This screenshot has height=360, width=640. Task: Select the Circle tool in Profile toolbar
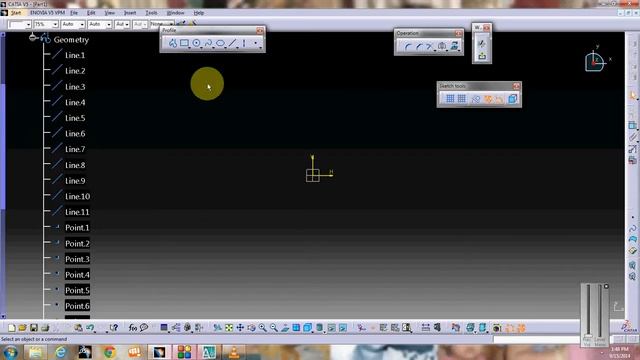point(196,43)
